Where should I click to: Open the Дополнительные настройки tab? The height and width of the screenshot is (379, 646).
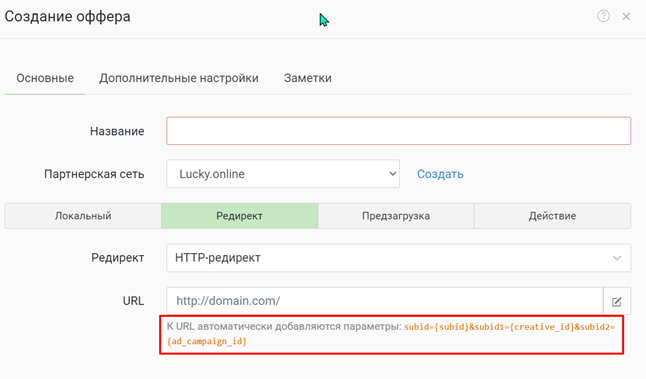pyautogui.click(x=179, y=78)
